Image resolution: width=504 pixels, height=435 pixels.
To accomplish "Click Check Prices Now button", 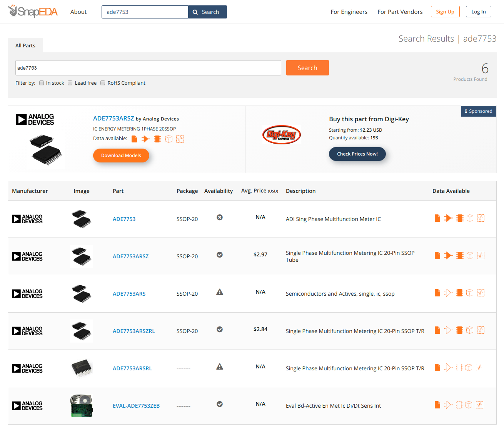I will [357, 154].
